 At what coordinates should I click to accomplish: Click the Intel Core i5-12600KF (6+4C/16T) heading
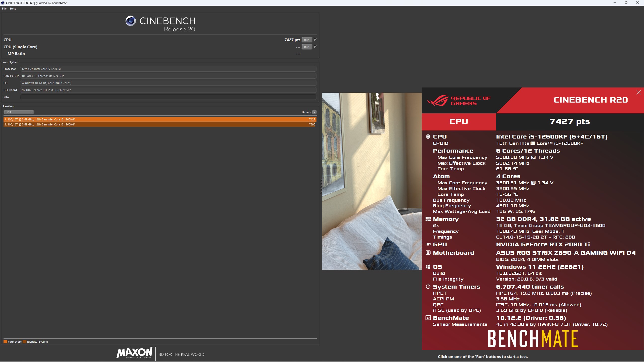552,137
